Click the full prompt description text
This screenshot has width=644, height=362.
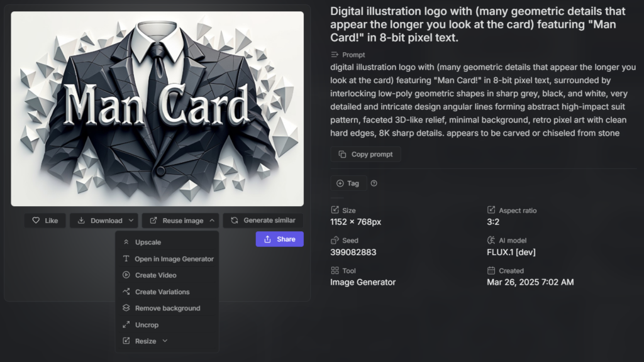tap(483, 100)
